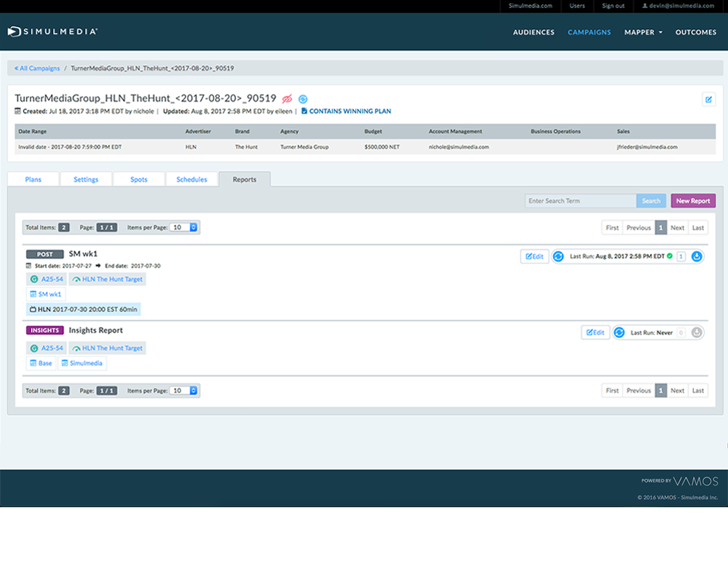The width and height of the screenshot is (728, 588).
Task: Open the Base plan tag
Action: click(x=41, y=363)
